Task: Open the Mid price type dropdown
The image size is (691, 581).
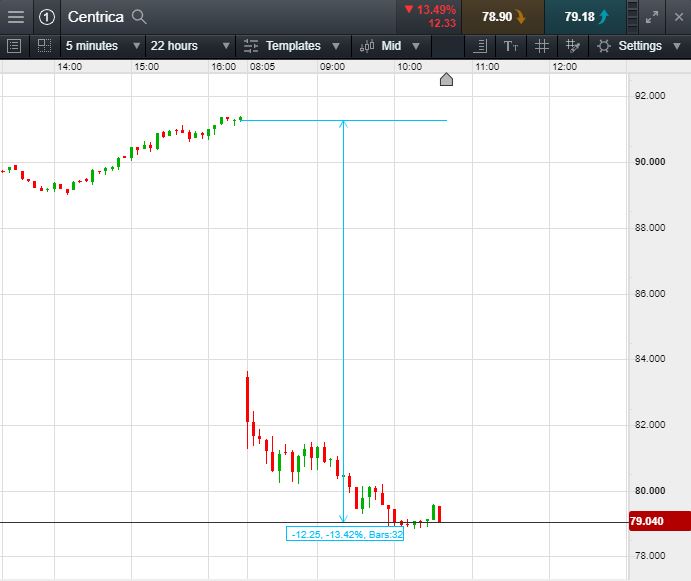Action: click(391, 46)
